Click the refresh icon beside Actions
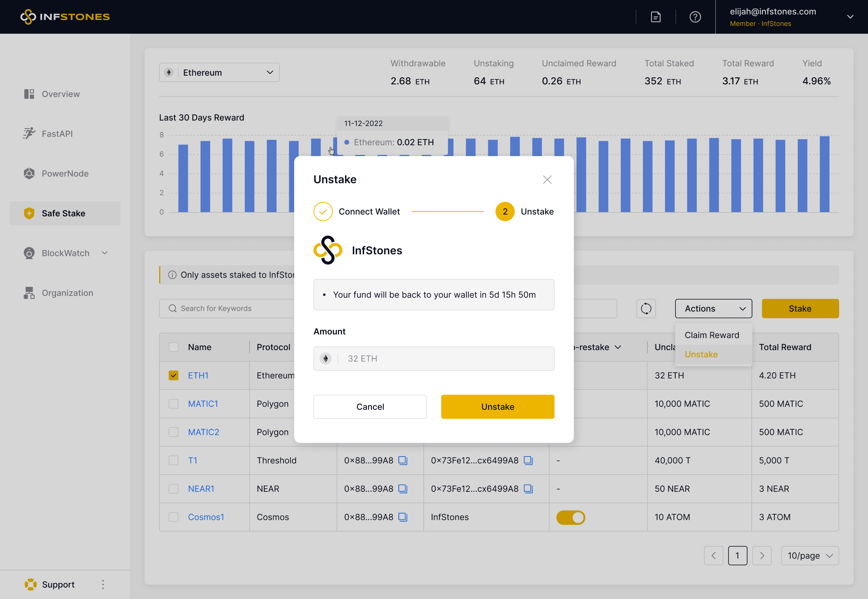868x599 pixels. (646, 309)
